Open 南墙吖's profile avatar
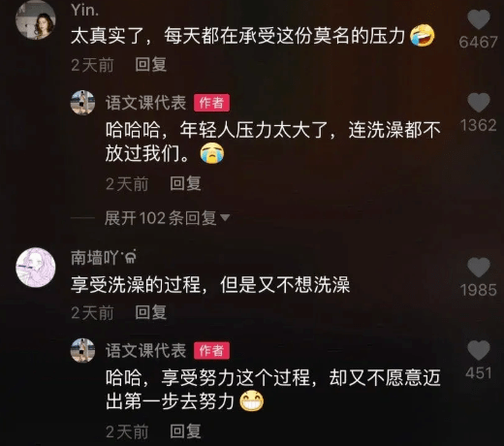This screenshot has height=446, width=504. [x=36, y=268]
